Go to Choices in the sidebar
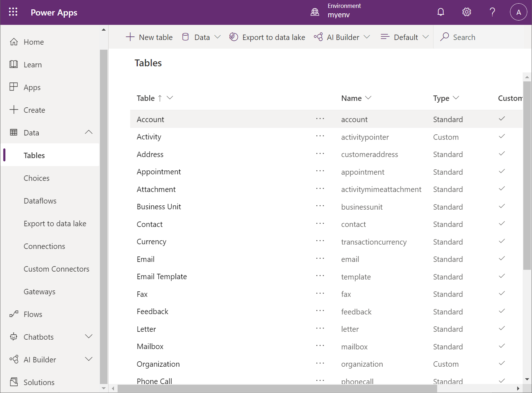The image size is (532, 393). point(36,178)
